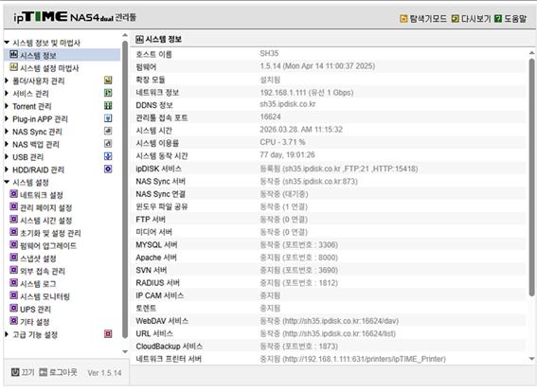Open 시스템 모니터링 menu item
The width and height of the screenshot is (537, 392).
45,296
